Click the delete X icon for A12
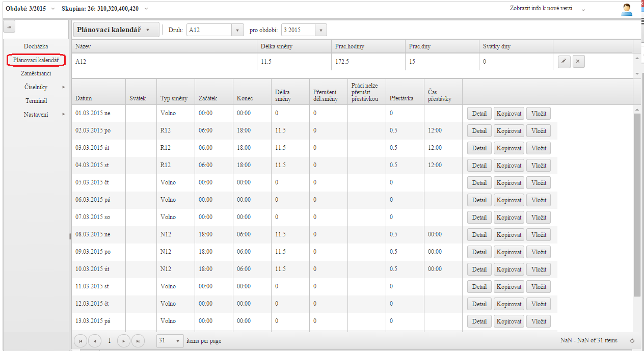 577,62
